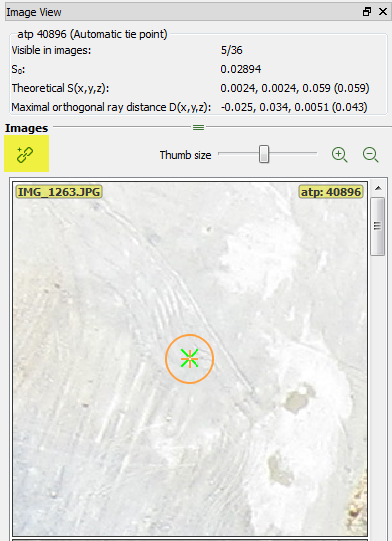Zoom in on thumbnails with the plus magnifier
Image resolution: width=392 pixels, height=541 pixels.
339,155
